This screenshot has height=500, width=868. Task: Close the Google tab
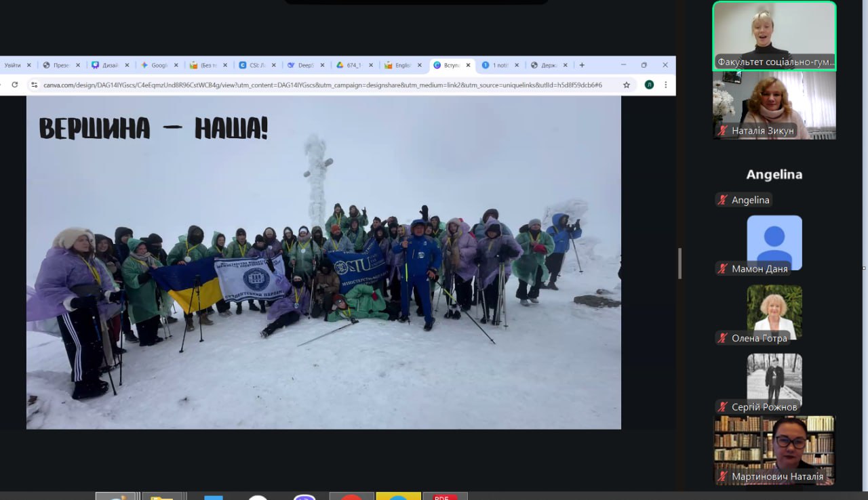click(x=176, y=65)
